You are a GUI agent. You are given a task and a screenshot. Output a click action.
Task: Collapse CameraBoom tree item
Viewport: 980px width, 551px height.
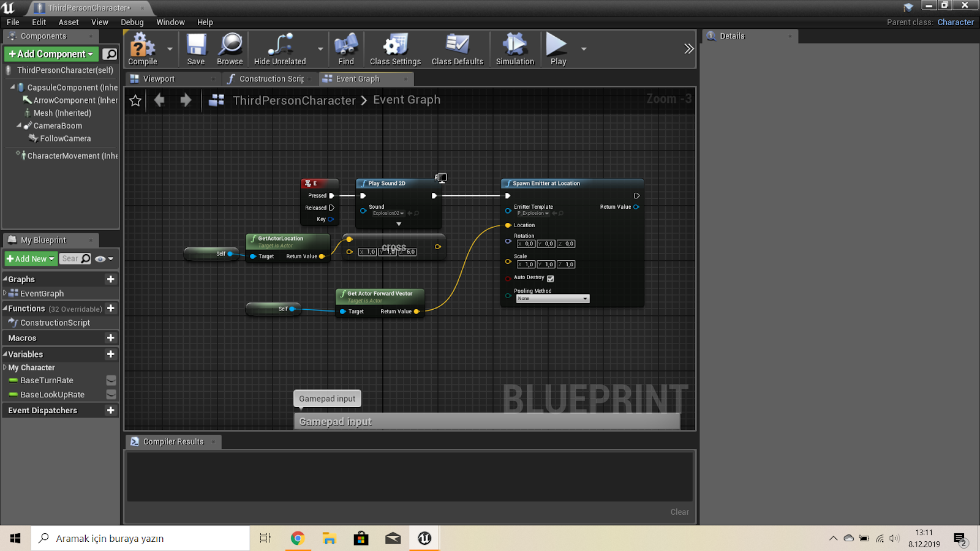19,126
